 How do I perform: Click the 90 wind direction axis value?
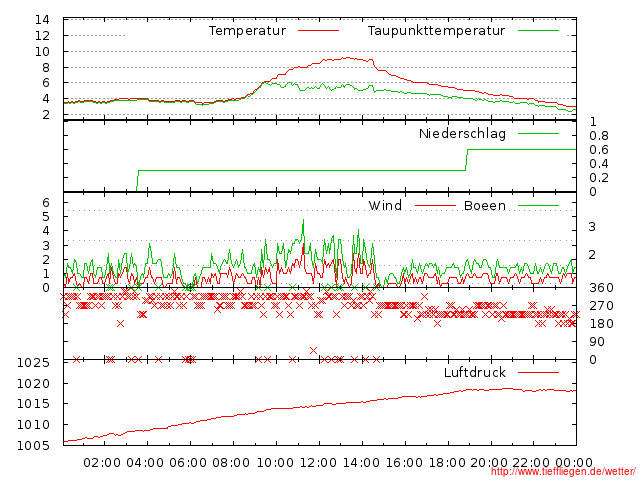(597, 342)
